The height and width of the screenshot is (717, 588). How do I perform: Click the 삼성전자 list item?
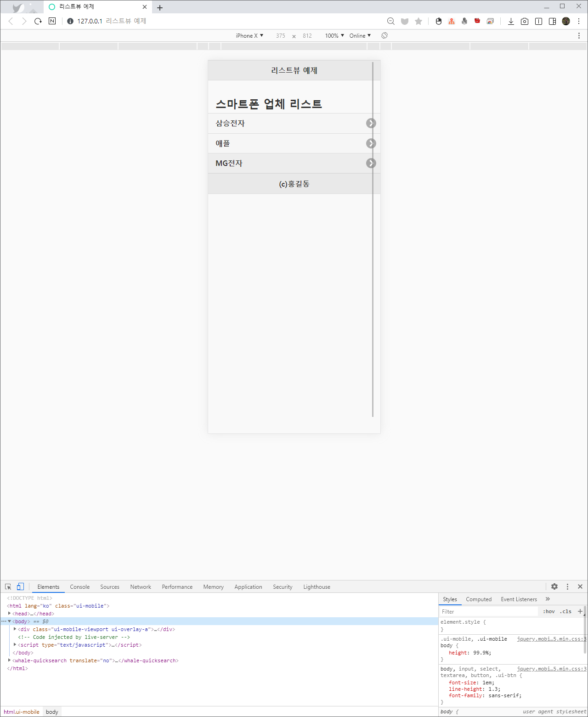tap(294, 123)
